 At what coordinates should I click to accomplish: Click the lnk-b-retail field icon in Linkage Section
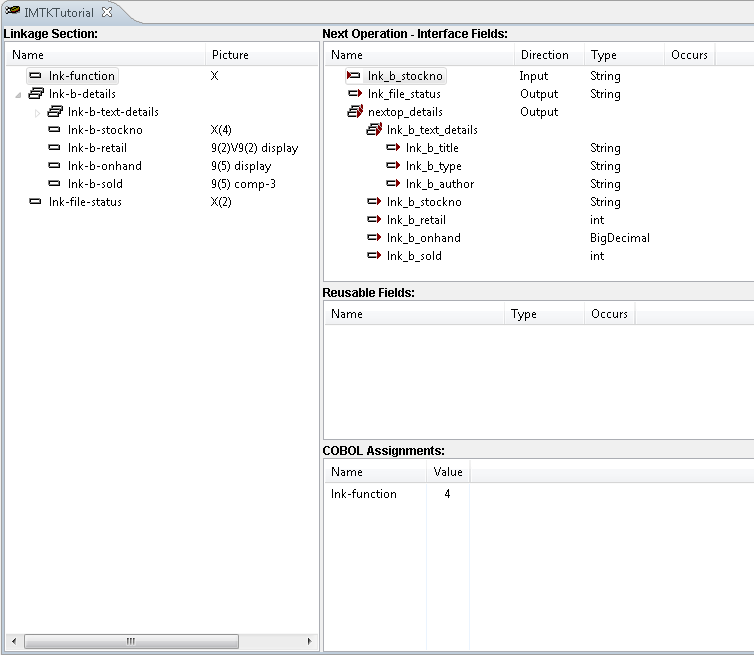tap(54, 148)
